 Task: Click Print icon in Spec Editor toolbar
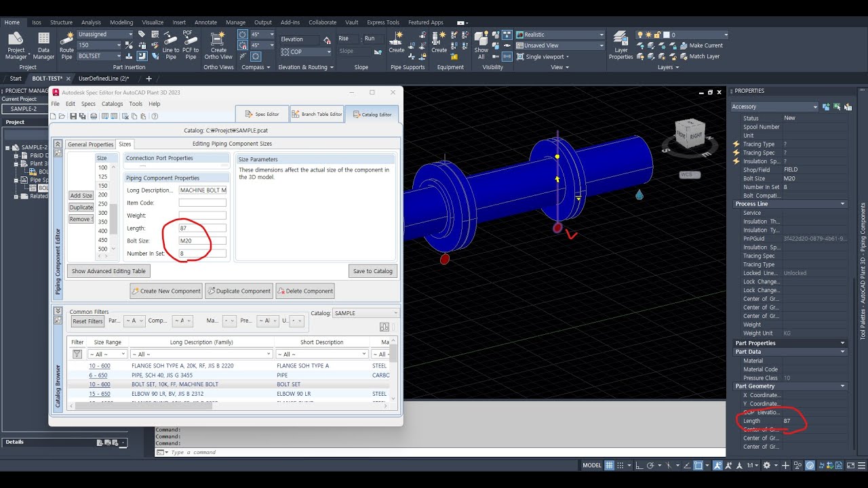(x=94, y=116)
